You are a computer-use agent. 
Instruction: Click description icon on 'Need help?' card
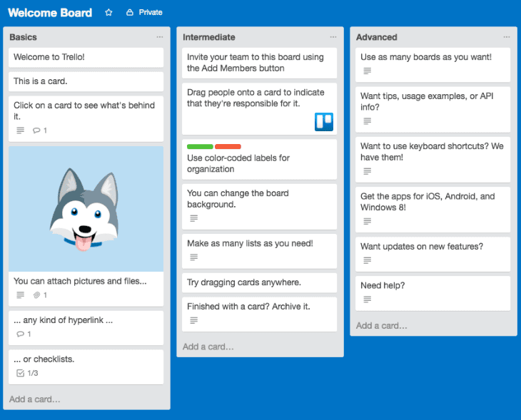coord(368,299)
